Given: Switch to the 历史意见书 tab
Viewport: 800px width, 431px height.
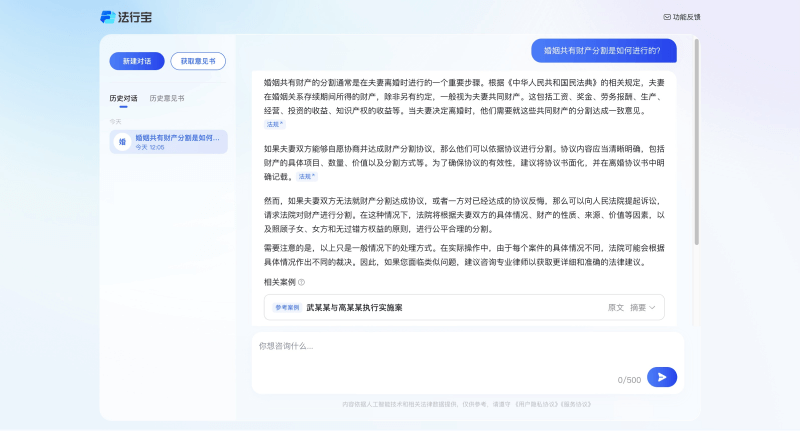Looking at the screenshot, I should click(x=167, y=99).
